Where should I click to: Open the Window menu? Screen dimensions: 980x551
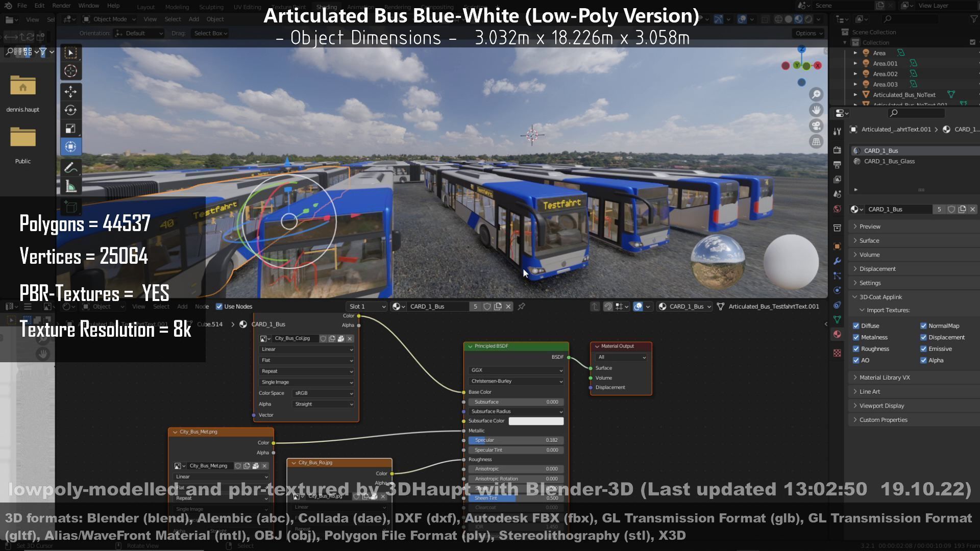(88, 6)
